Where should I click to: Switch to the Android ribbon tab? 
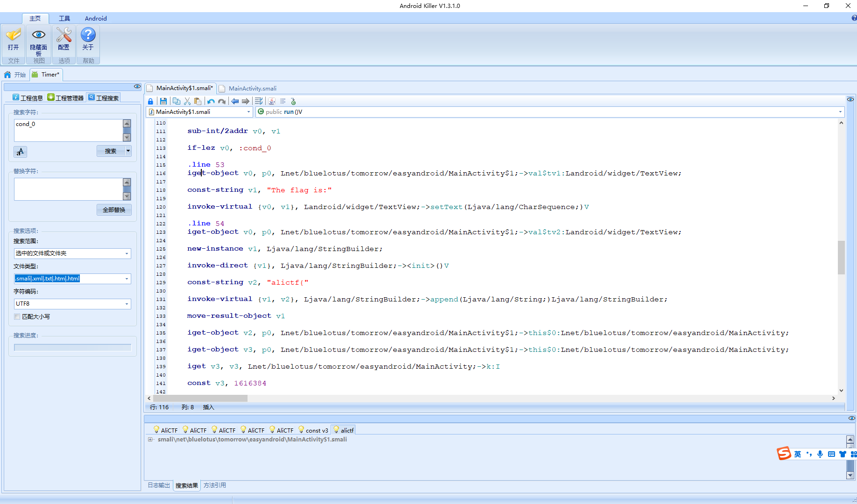tap(96, 18)
